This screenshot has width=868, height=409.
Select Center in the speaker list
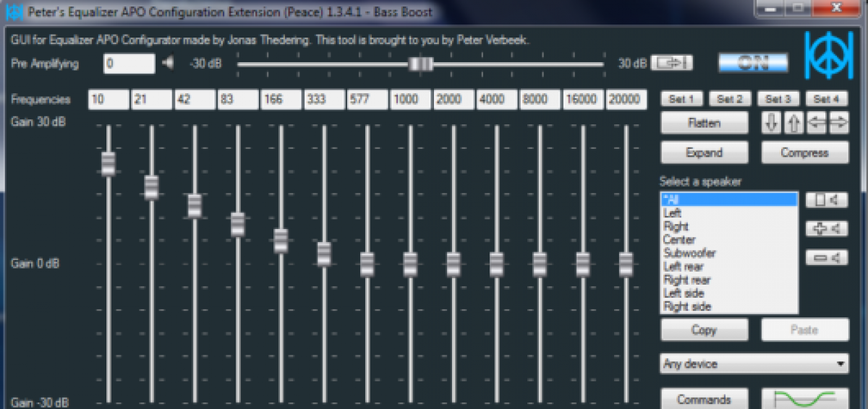(679, 240)
